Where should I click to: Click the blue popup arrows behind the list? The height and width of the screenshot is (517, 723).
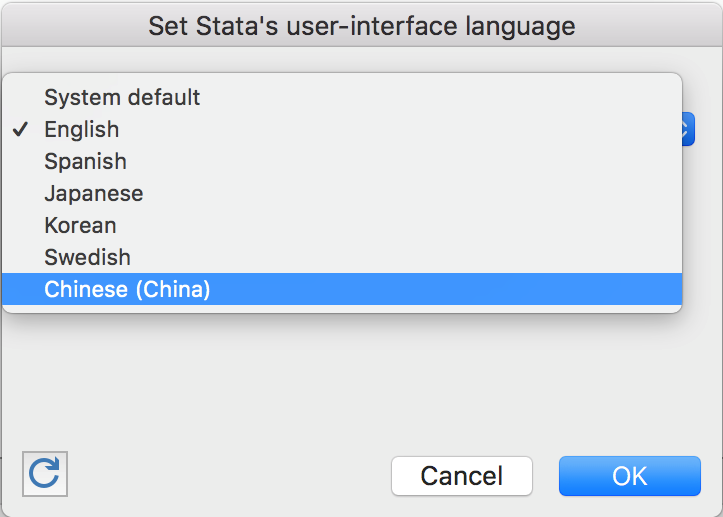[688, 129]
